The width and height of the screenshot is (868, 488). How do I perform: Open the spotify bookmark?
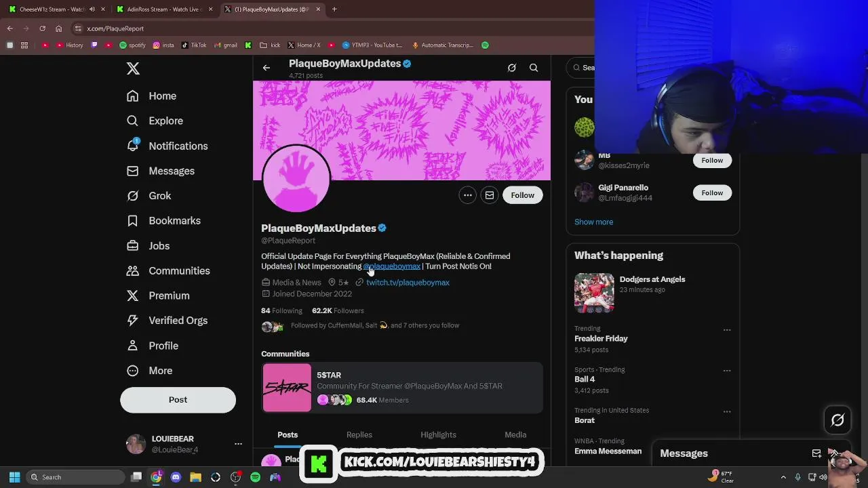(132, 45)
